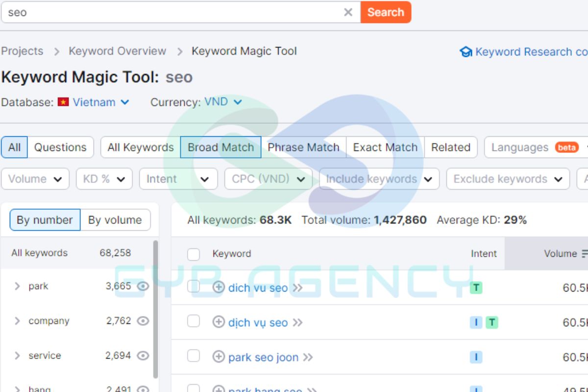The height and width of the screenshot is (392, 588).
Task: Switch to the Related tab
Action: coord(451,147)
